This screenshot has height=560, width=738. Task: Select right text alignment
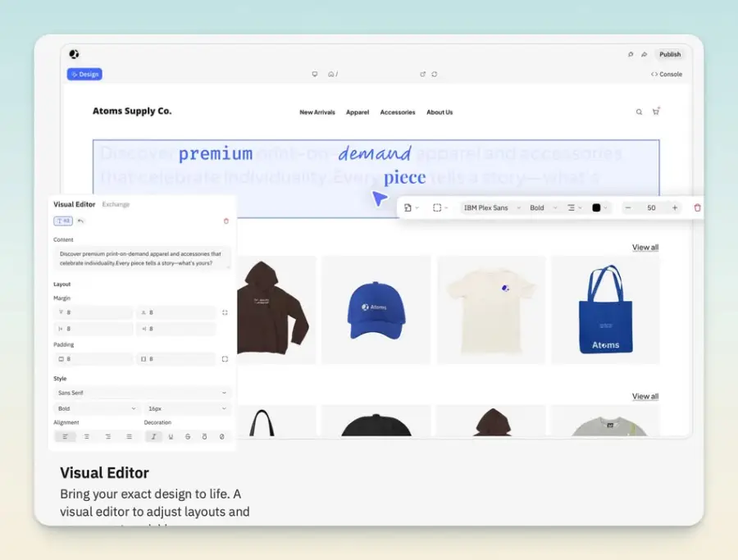[107, 437]
